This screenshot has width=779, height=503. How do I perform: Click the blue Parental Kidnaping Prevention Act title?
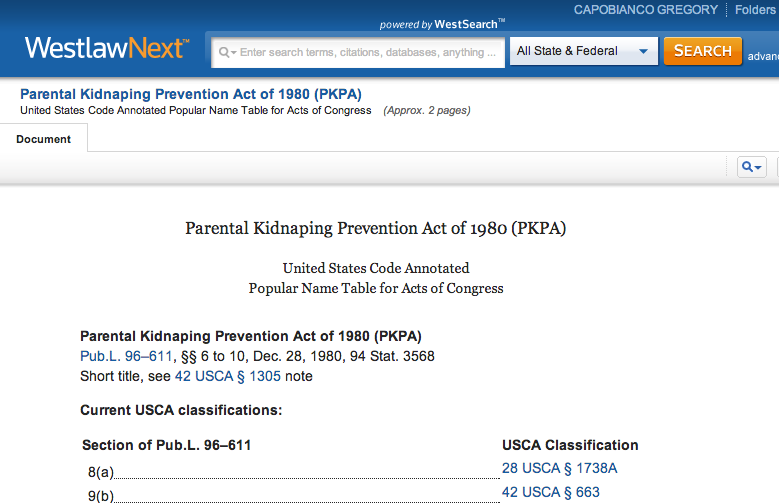(191, 94)
